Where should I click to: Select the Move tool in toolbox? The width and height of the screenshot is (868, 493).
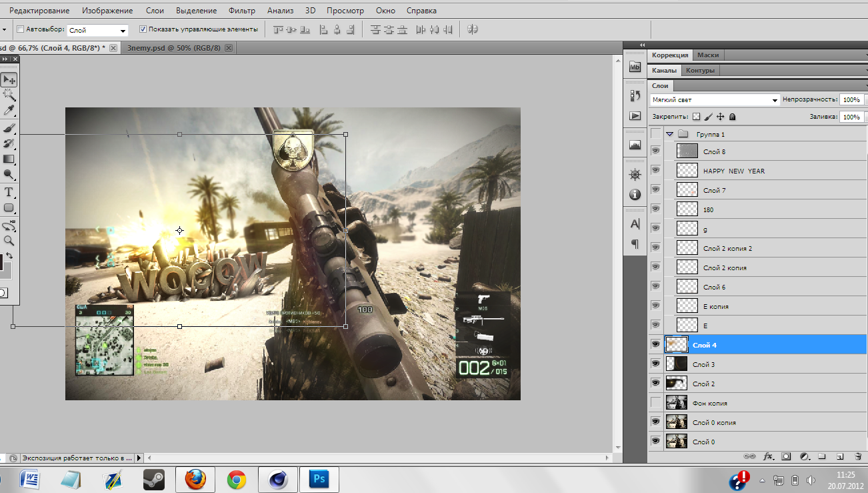[x=9, y=80]
